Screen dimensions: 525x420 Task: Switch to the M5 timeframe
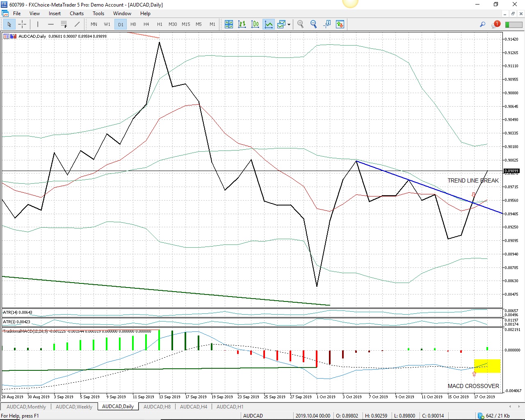pos(199,24)
